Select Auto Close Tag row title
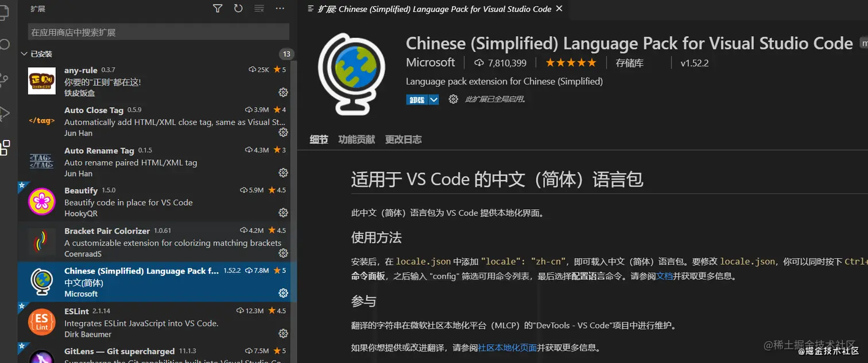 (94, 110)
